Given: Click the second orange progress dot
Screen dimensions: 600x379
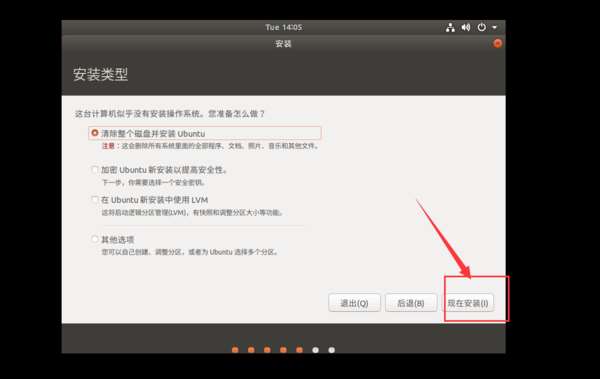Looking at the screenshot, I should (x=251, y=350).
